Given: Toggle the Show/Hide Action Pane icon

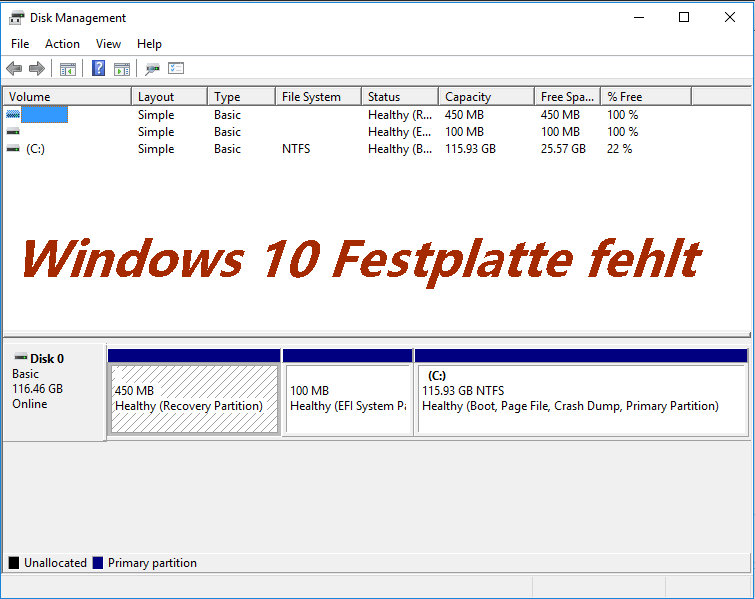Looking at the screenshot, I should pos(122,69).
